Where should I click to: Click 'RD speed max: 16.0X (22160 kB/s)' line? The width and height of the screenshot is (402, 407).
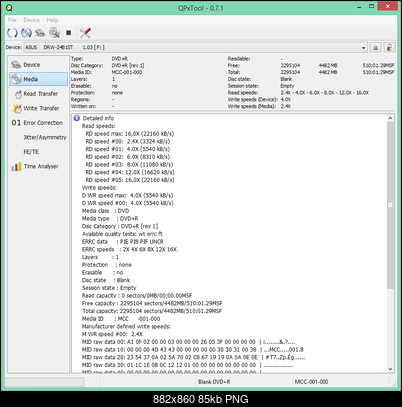click(x=130, y=134)
